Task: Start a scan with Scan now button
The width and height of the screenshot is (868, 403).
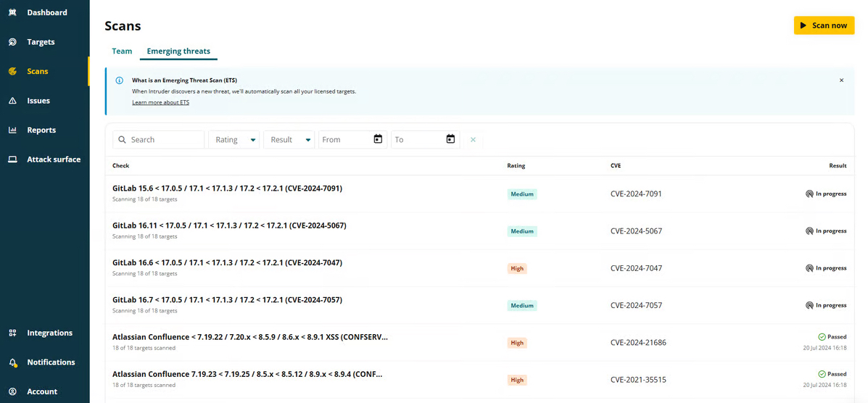Action: coord(824,25)
